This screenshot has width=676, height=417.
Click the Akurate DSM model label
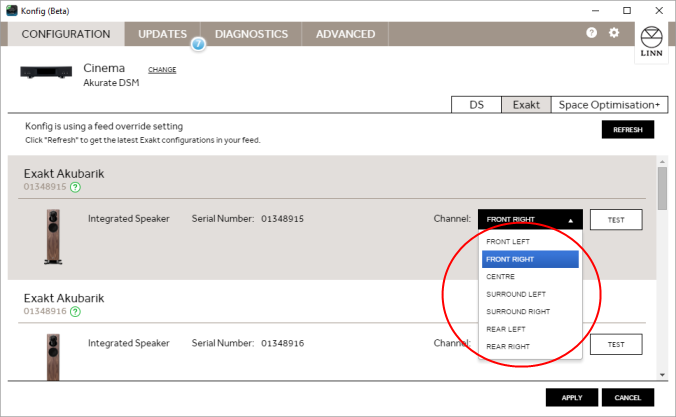tap(111, 83)
